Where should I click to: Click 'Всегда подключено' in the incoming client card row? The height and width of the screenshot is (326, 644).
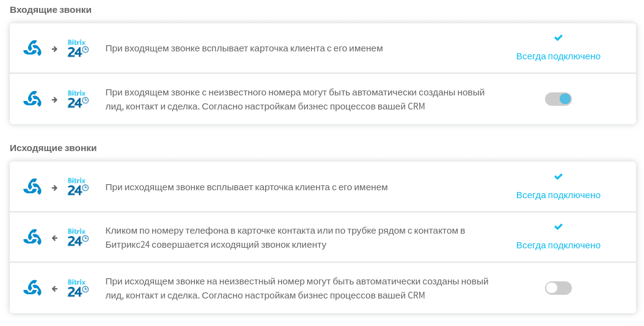tap(558, 56)
